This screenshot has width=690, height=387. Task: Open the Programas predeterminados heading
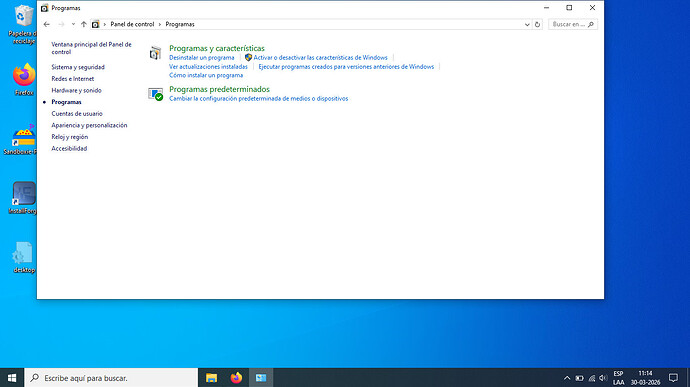219,89
